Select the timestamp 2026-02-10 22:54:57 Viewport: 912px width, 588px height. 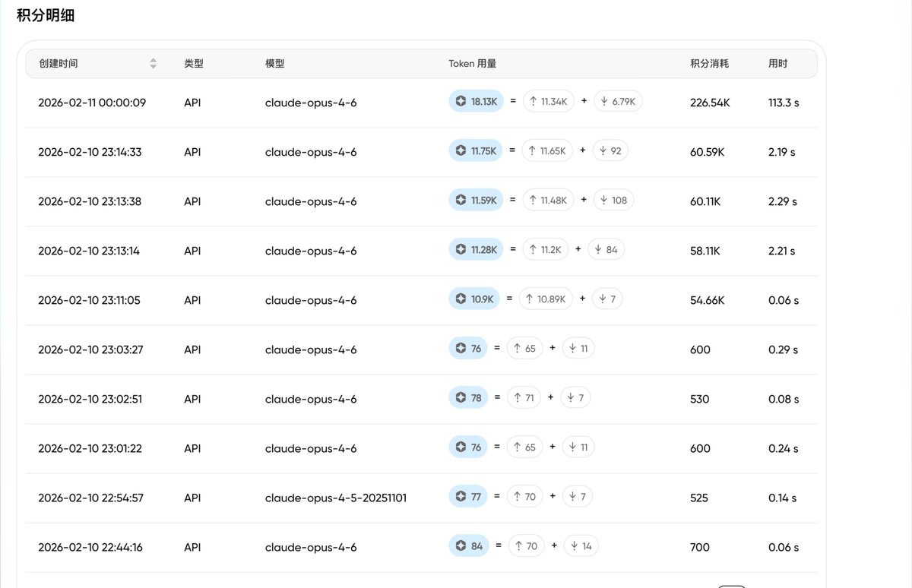pyautogui.click(x=90, y=497)
